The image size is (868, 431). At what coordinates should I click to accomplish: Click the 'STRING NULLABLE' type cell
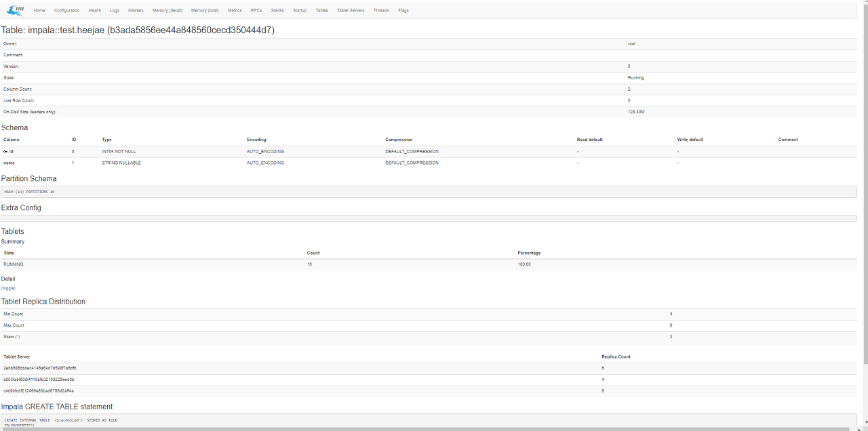click(121, 163)
